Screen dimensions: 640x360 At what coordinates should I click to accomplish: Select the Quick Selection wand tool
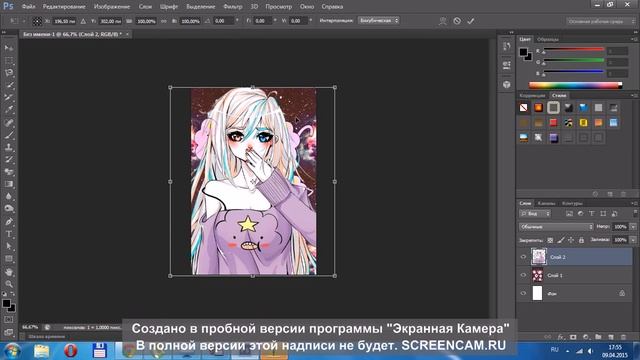(x=9, y=85)
